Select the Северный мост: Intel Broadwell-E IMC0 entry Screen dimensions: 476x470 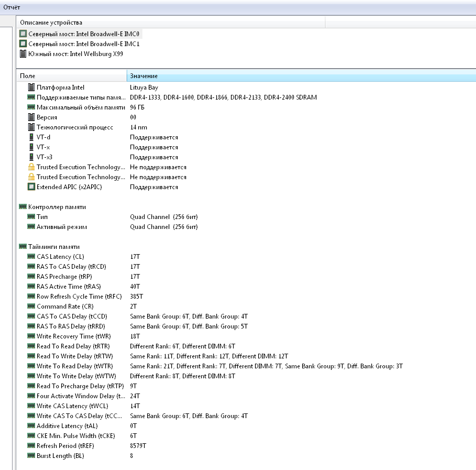click(x=80, y=34)
